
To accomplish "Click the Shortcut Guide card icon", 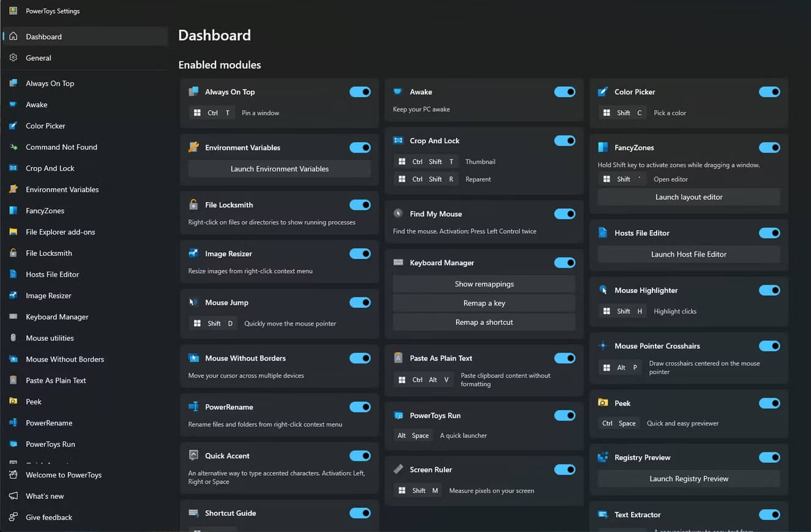I will pyautogui.click(x=193, y=513).
